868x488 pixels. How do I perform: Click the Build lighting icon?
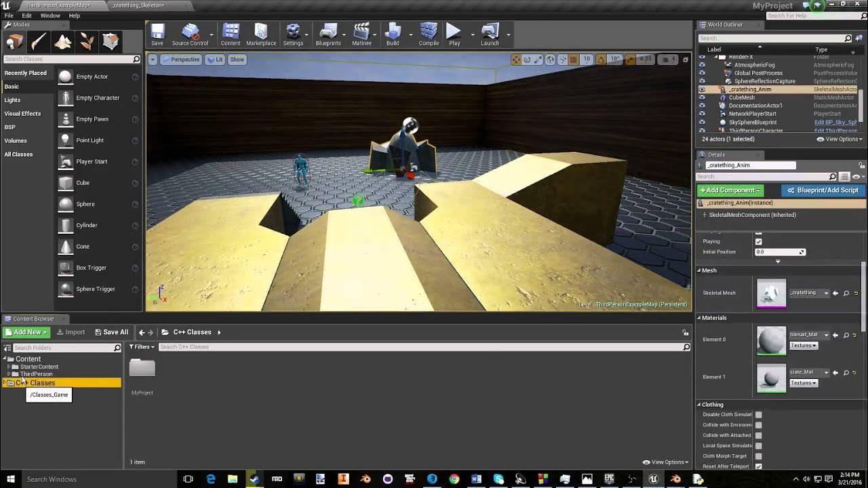(x=393, y=34)
